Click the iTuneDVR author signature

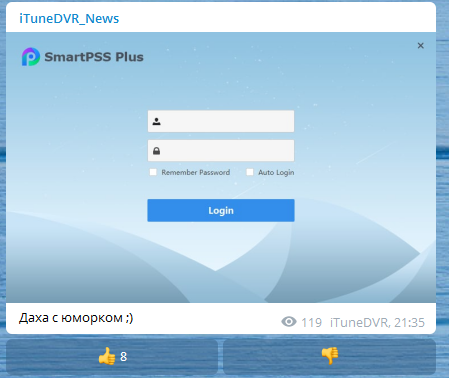[x=359, y=323]
